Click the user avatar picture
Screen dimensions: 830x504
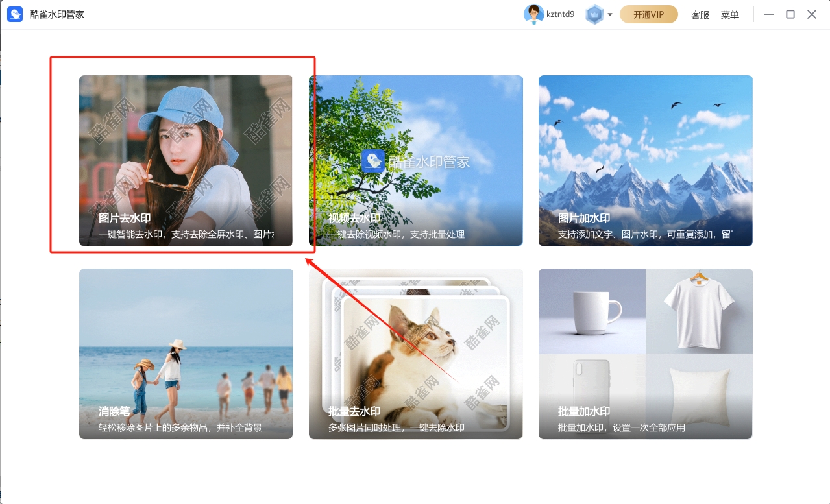[x=534, y=14]
